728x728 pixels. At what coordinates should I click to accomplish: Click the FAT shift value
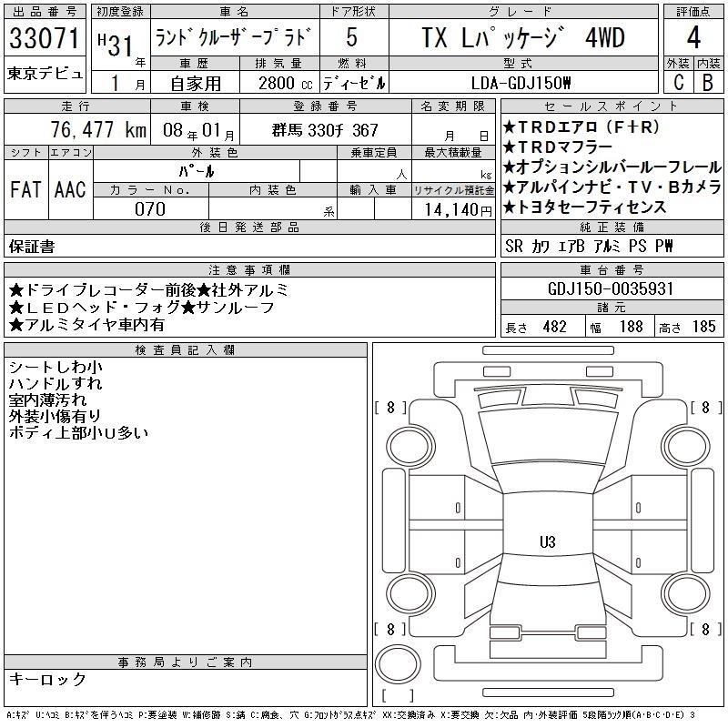(x=25, y=190)
